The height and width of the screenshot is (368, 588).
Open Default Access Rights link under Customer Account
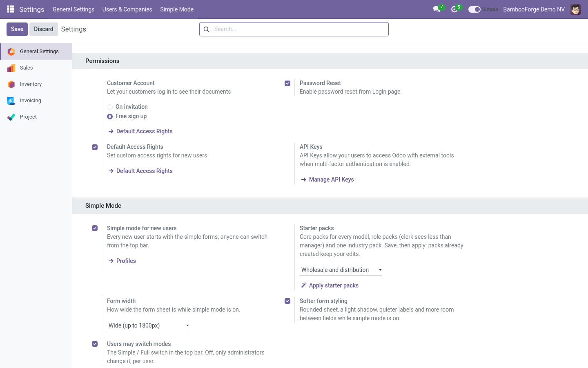coord(140,131)
